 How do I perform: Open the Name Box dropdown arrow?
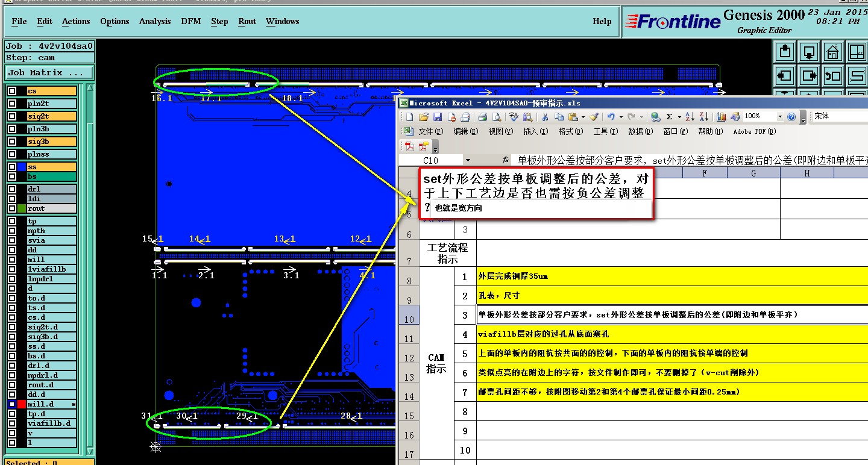coord(467,160)
